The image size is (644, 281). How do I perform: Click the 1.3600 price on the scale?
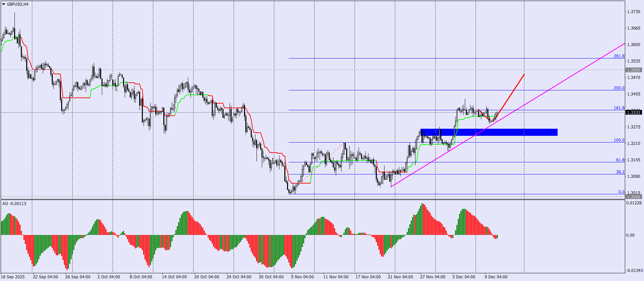tap(634, 45)
